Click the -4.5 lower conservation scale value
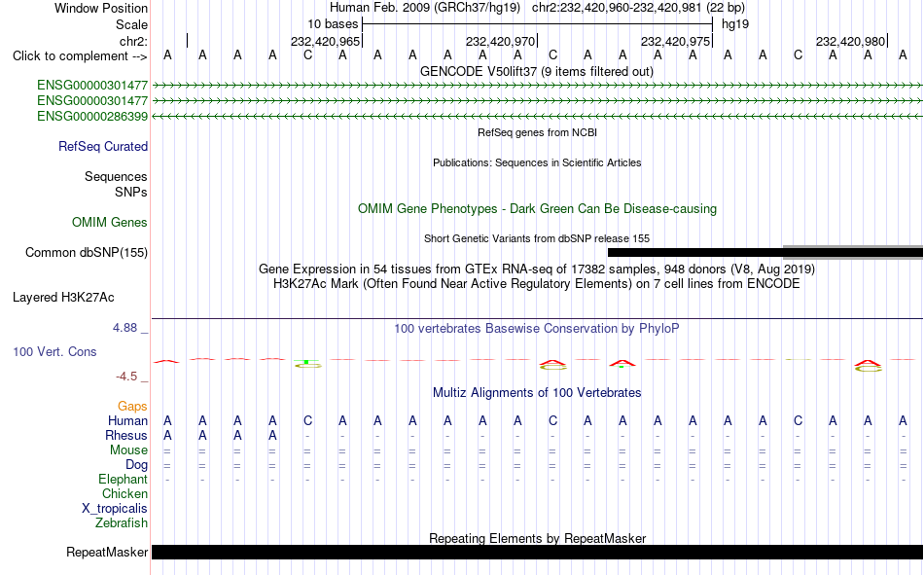Viewport: 924px width, 575px height. (126, 377)
